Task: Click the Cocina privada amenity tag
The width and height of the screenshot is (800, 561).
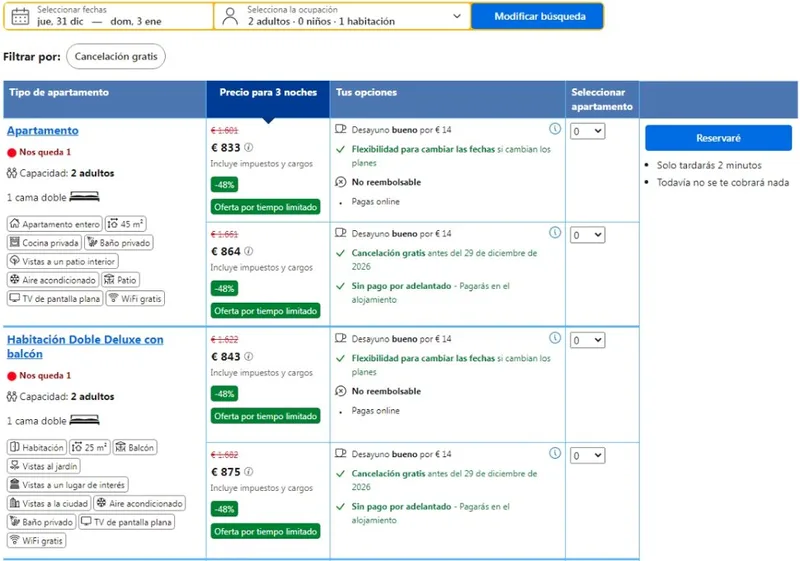Action: pyautogui.click(x=44, y=243)
